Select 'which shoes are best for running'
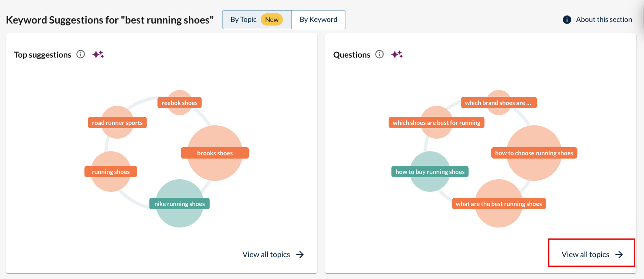This screenshot has height=279, width=644. coord(436,123)
